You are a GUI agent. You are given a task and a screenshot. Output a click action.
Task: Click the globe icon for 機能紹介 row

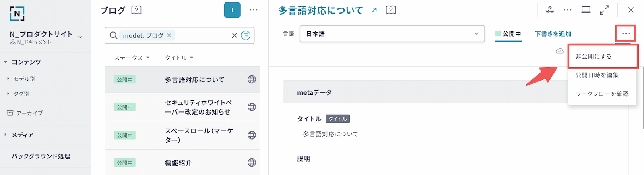[252, 162]
